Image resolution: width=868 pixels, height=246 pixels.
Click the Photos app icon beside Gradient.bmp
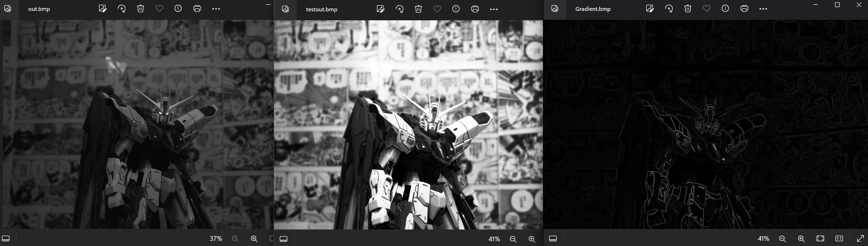pyautogui.click(x=555, y=8)
